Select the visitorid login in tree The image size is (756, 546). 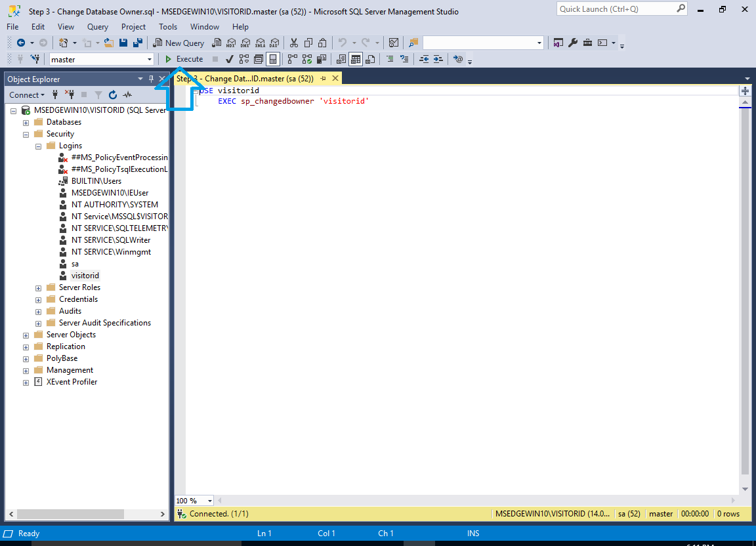point(85,276)
